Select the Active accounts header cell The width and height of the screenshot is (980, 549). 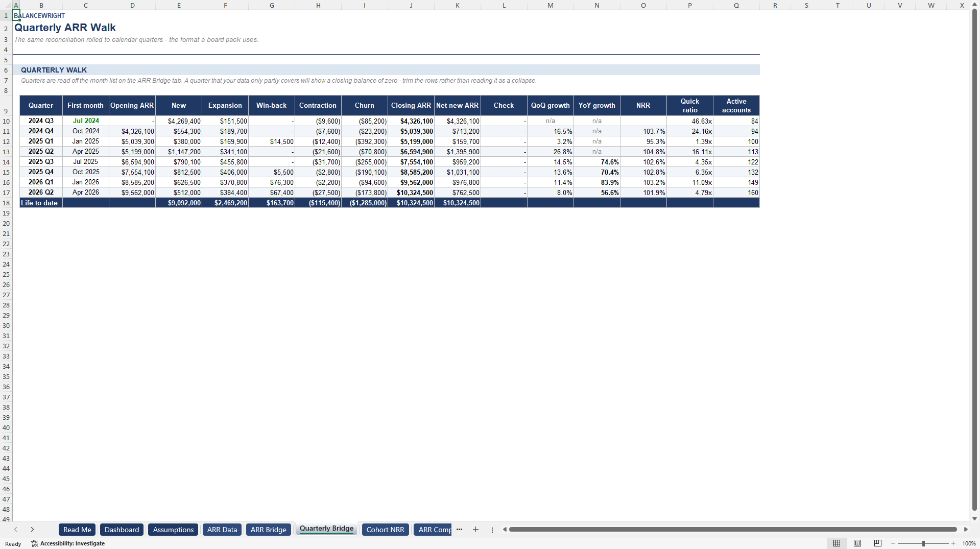tap(736, 105)
